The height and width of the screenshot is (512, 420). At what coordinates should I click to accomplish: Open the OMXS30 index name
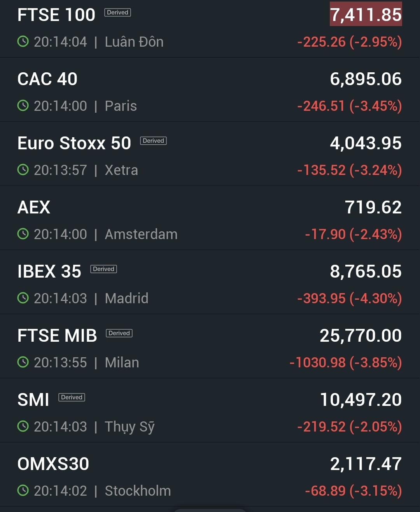pos(53,464)
